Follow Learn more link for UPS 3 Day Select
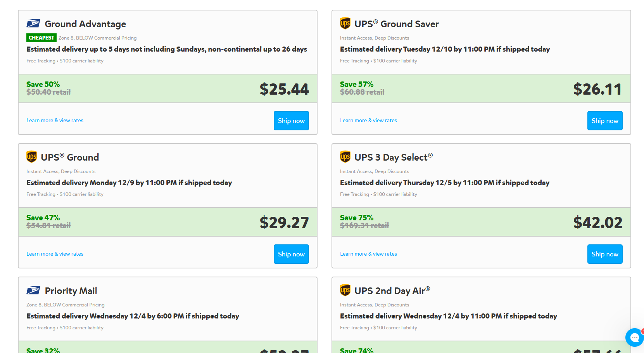The image size is (644, 353). click(x=368, y=254)
